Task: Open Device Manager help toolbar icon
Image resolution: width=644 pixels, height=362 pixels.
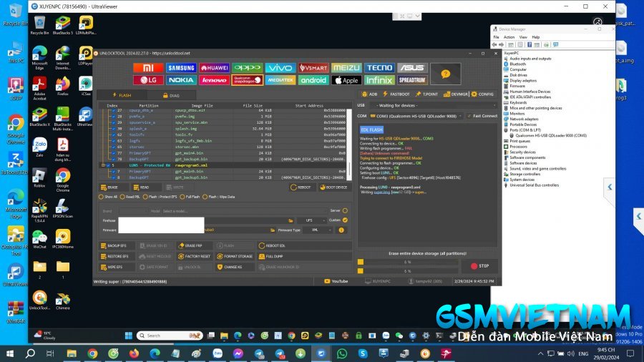Action: point(530,45)
